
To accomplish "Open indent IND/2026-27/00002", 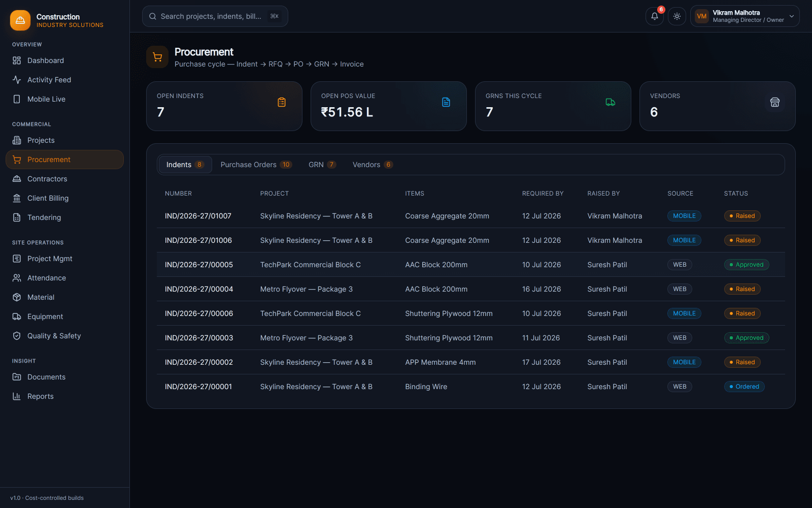I will pyautogui.click(x=199, y=362).
